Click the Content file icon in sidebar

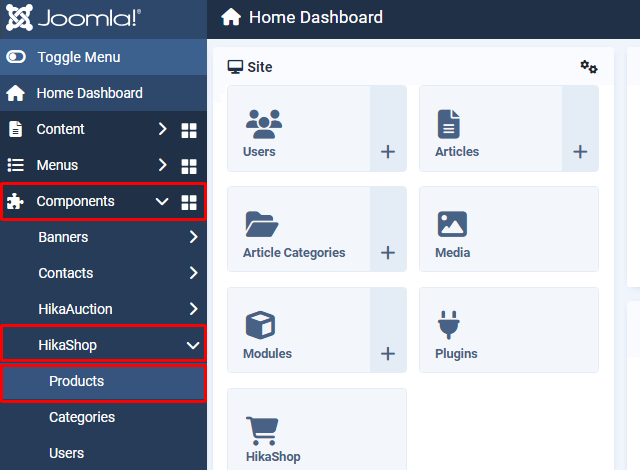[x=16, y=129]
